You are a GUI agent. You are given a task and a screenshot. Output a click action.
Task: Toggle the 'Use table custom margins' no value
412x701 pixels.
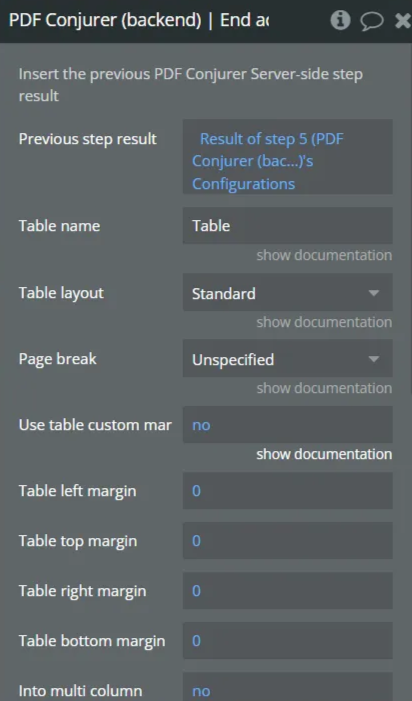(288, 425)
